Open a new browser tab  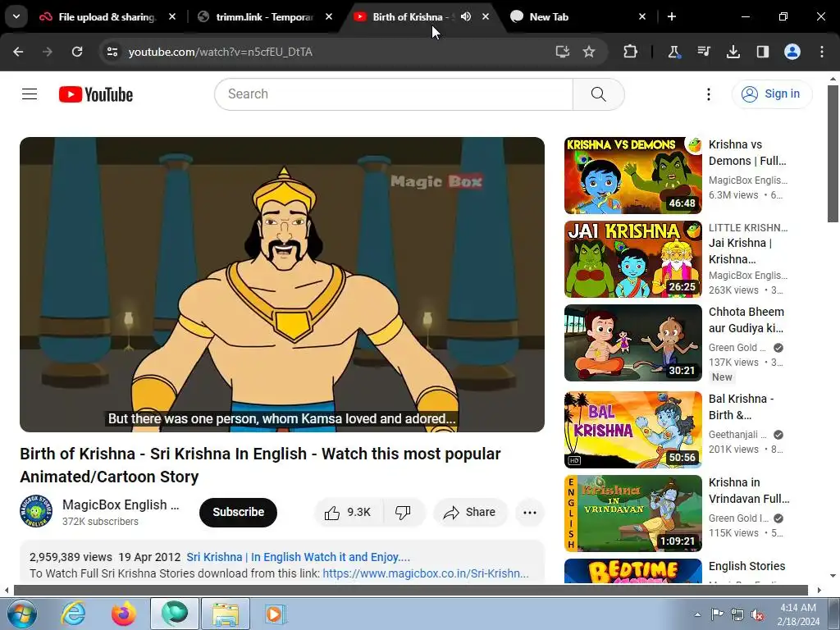pyautogui.click(x=672, y=16)
